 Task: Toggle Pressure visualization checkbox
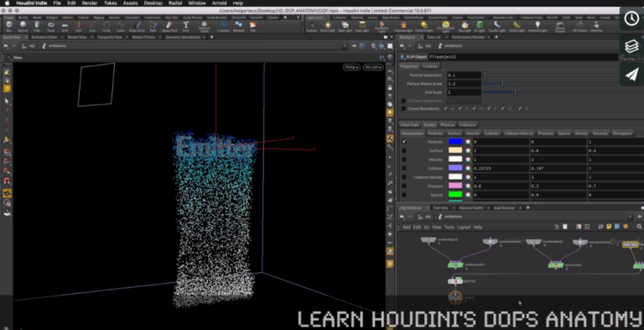(x=404, y=186)
